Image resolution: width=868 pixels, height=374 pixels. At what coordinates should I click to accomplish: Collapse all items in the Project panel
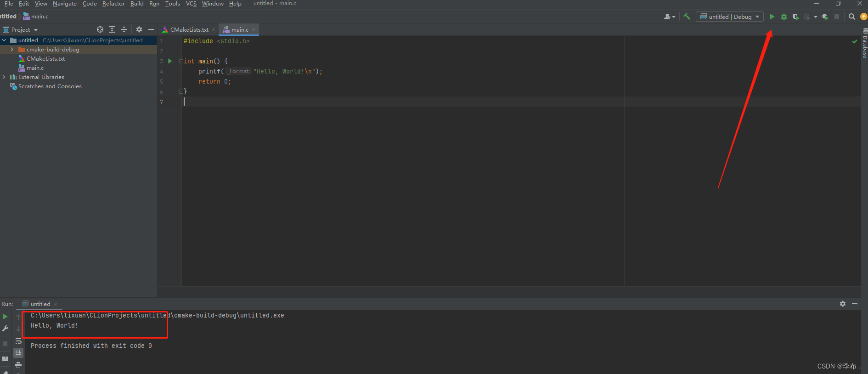(124, 29)
